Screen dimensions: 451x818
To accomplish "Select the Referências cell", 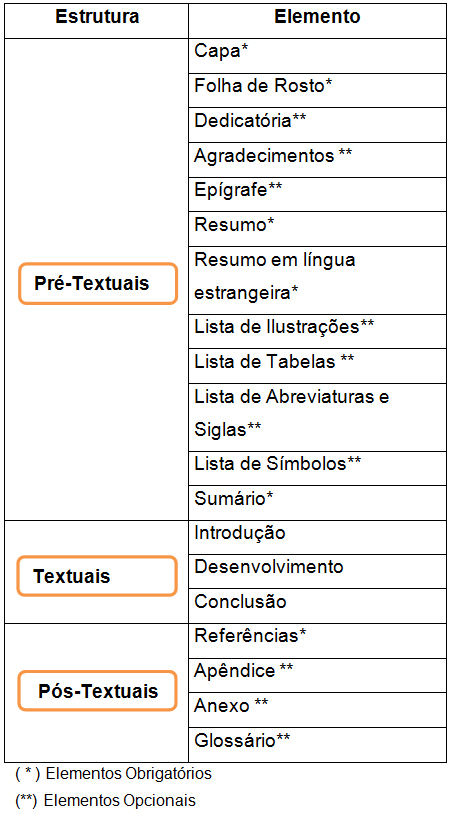I will [x=318, y=641].
